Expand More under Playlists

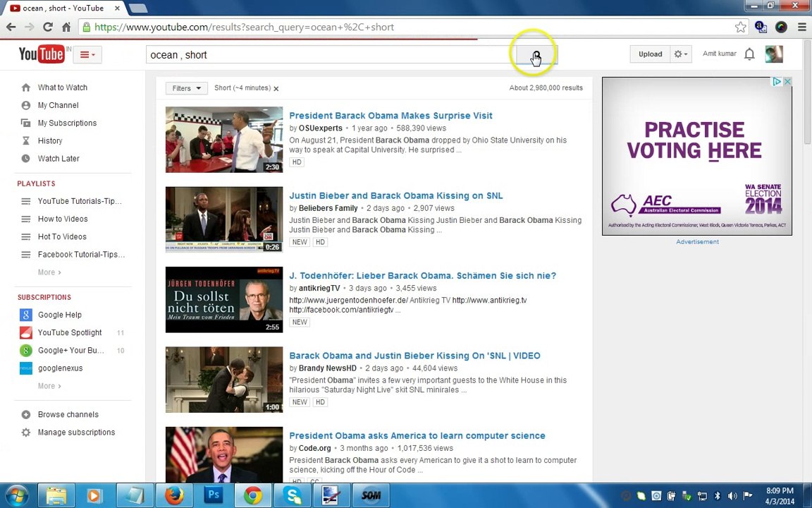click(x=49, y=272)
